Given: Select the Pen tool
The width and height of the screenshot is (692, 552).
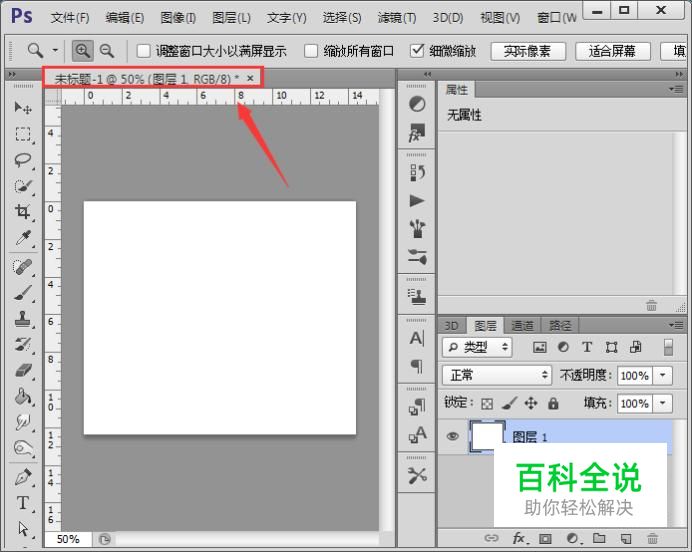Looking at the screenshot, I should (x=23, y=477).
